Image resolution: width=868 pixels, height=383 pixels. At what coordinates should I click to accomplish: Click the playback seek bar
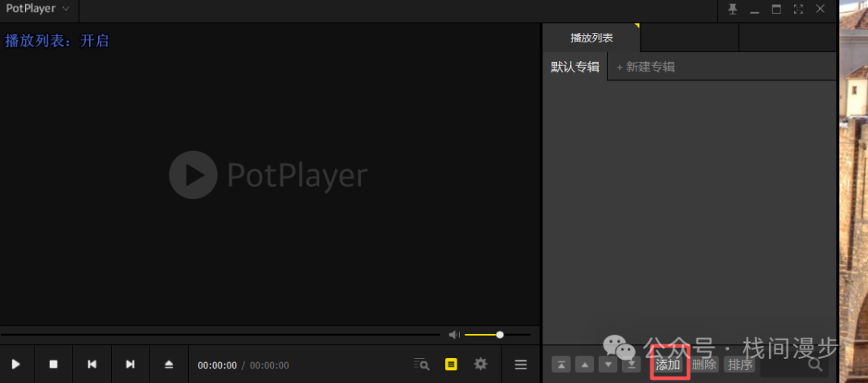[220, 334]
